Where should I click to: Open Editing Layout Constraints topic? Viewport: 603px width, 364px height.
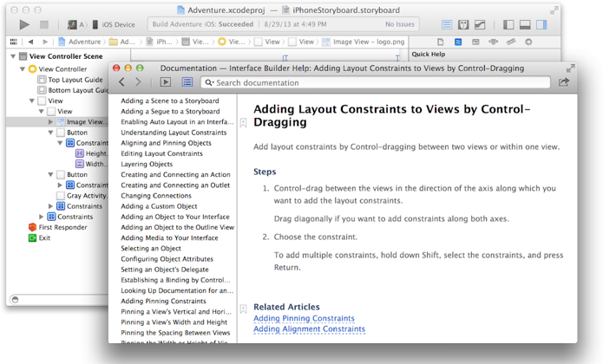point(162,153)
